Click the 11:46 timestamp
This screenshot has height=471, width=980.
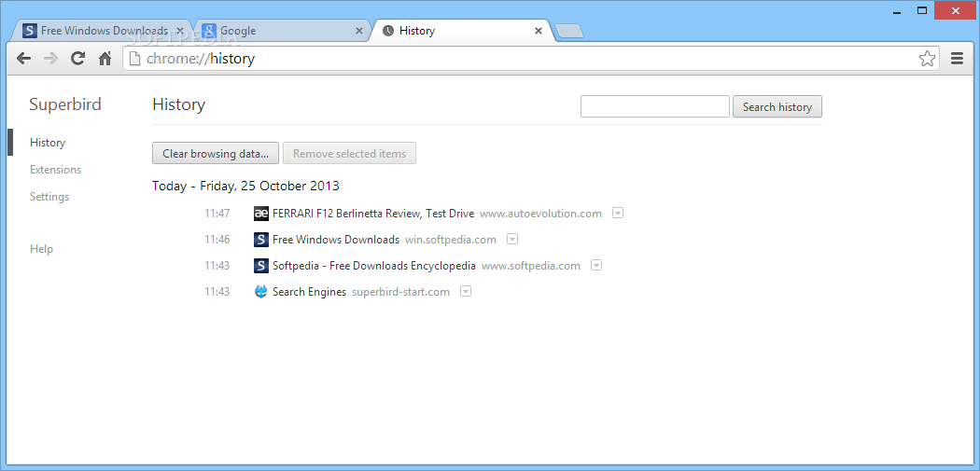(x=217, y=240)
